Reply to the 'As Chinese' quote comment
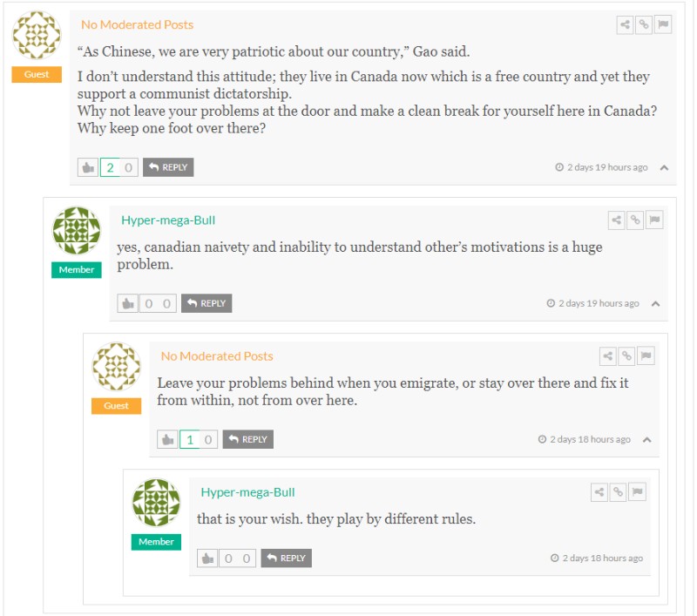697x616 pixels. pos(168,167)
